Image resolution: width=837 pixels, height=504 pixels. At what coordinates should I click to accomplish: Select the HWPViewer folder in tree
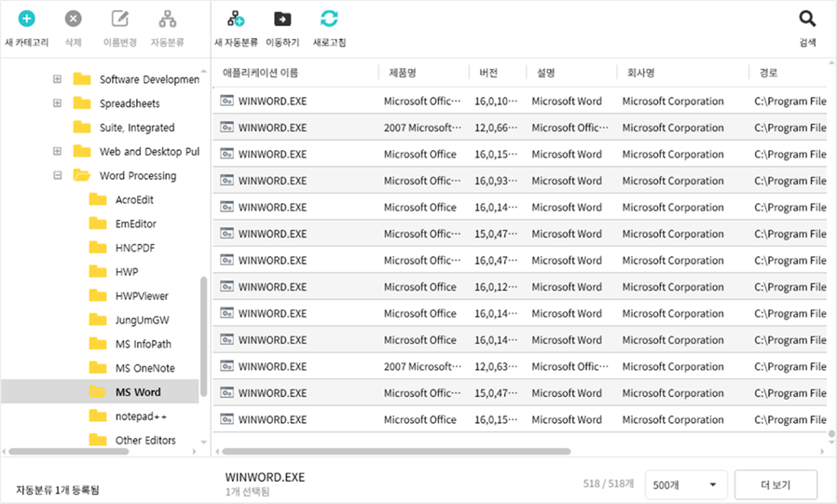142,296
